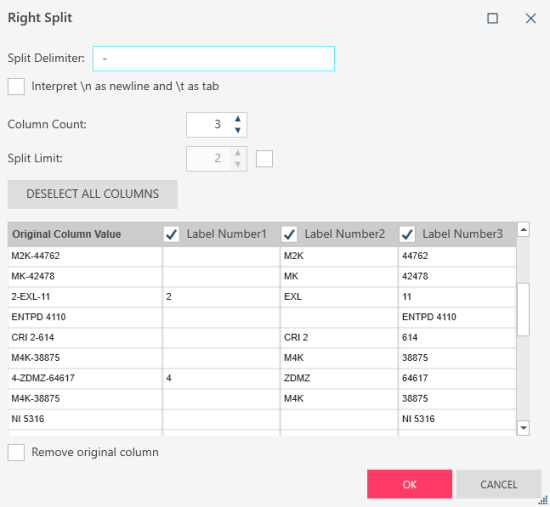Viewport: 550px width, 507px height.
Task: Click the table scrollbar down arrow
Action: 523,428
